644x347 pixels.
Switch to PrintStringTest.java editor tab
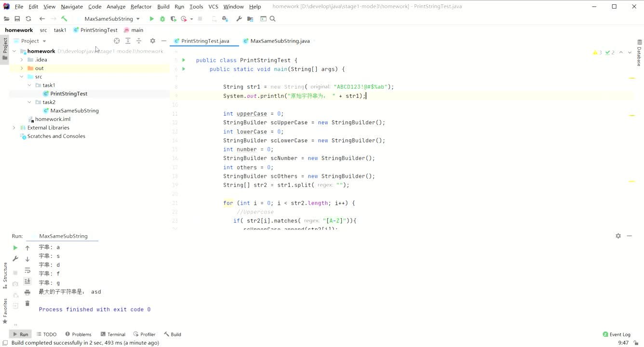(x=205, y=41)
